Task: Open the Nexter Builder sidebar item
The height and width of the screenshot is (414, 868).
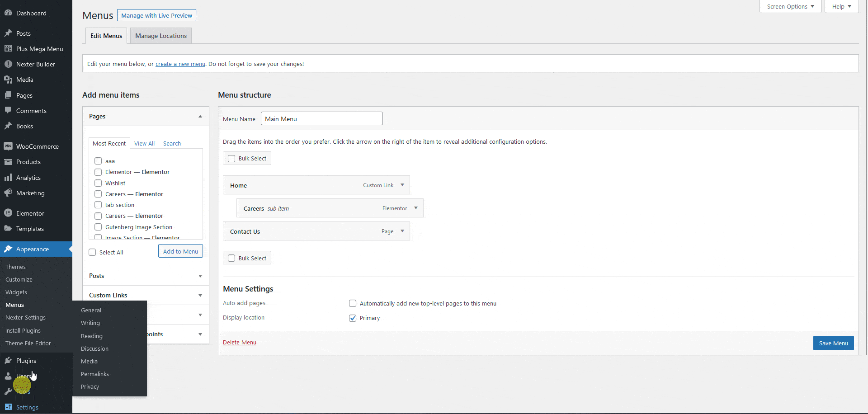Action: [x=35, y=64]
